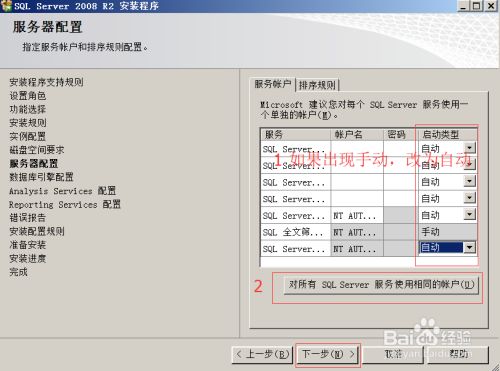The image size is (500, 371).
Task: Click the 手动 startup type cell
Action: click(x=447, y=232)
